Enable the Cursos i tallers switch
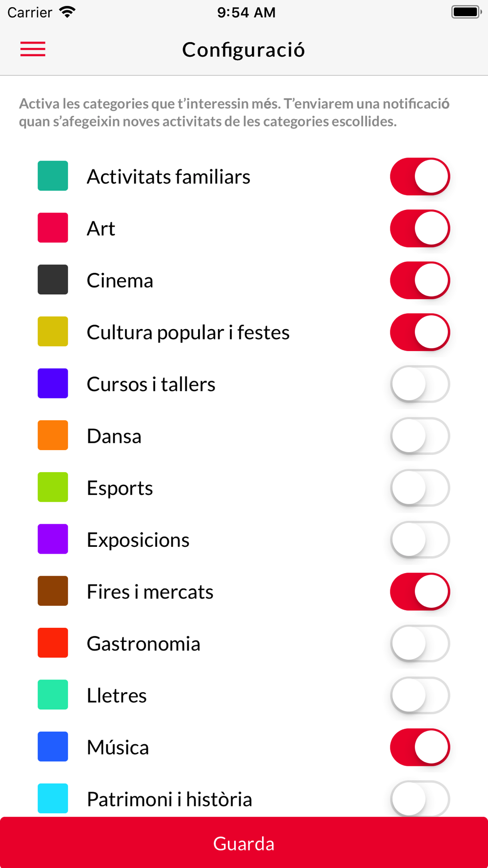This screenshot has width=488, height=868. coord(420,384)
